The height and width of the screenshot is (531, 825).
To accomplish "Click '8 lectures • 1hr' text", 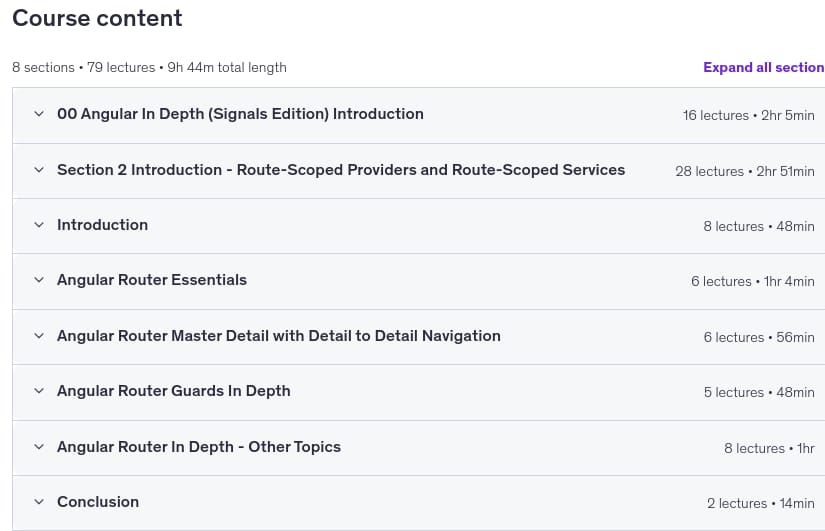I will tap(769, 448).
